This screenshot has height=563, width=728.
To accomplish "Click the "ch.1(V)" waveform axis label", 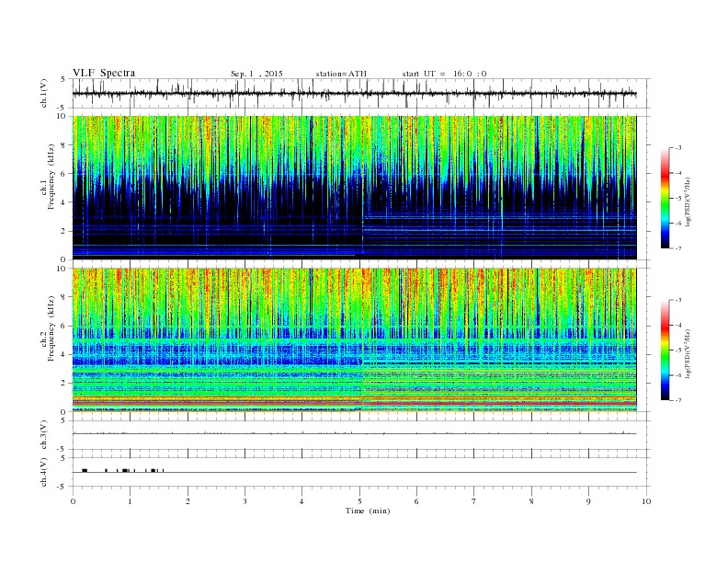I will [44, 93].
